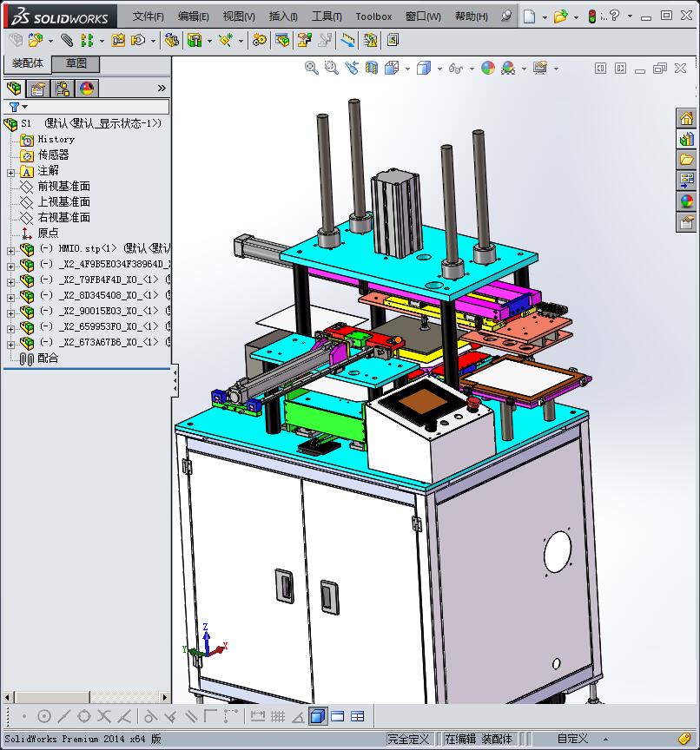Viewport: 700px width, 750px height.
Task: Open the hide/show items dropdown arrow
Action: [x=472, y=69]
